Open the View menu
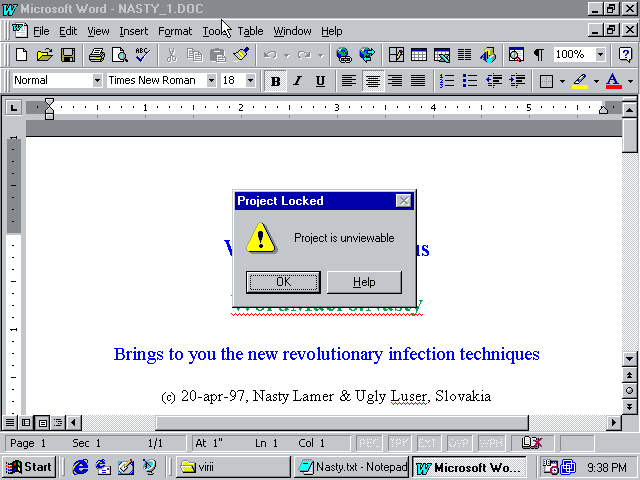The image size is (640, 480). [x=98, y=31]
